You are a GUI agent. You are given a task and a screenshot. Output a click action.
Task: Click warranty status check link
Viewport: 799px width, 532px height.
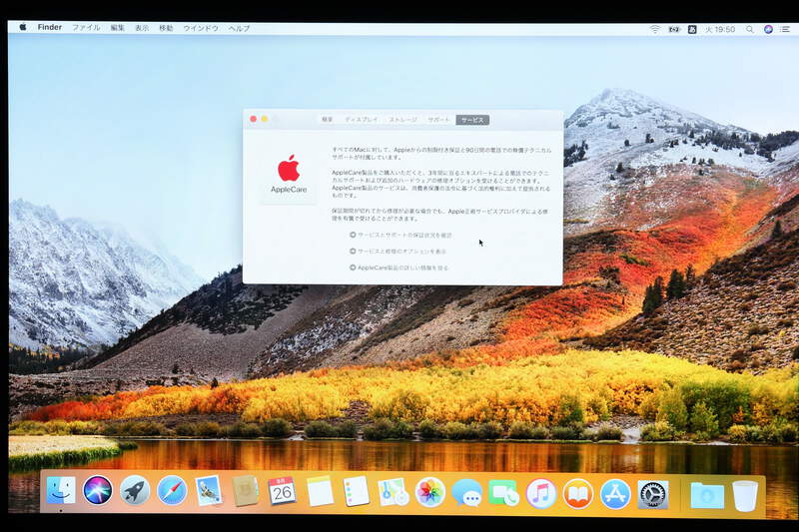click(x=400, y=236)
